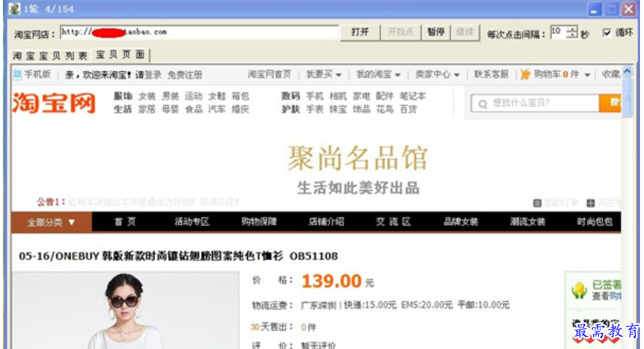Toggle the 循环 checkbox
Image resolution: width=644 pixels, height=349 pixels.
[607, 33]
